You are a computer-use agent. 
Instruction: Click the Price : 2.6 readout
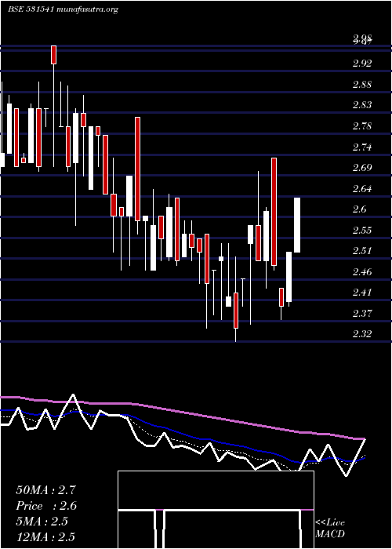pyautogui.click(x=45, y=506)
